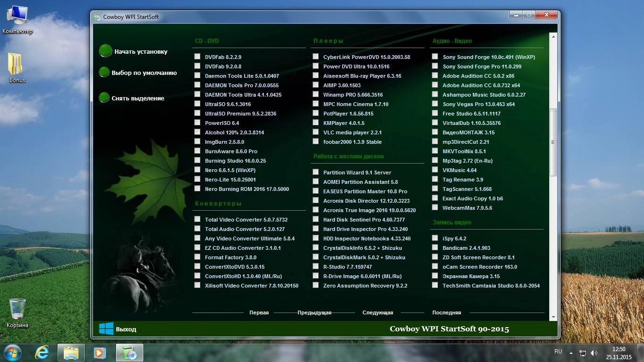644x362 pixels.
Task: Enable the CrystalDiskInfo 6.5.2 checkbox
Action: click(x=315, y=247)
